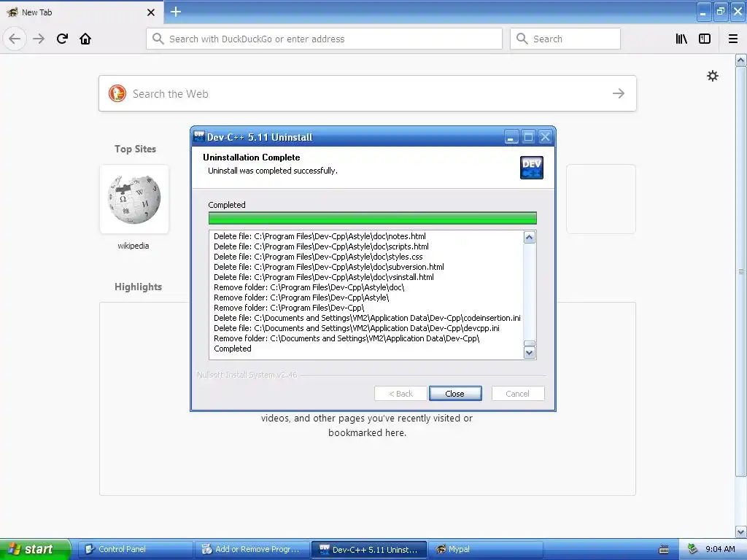
Task: Open a new tab with plus button
Action: 175,12
